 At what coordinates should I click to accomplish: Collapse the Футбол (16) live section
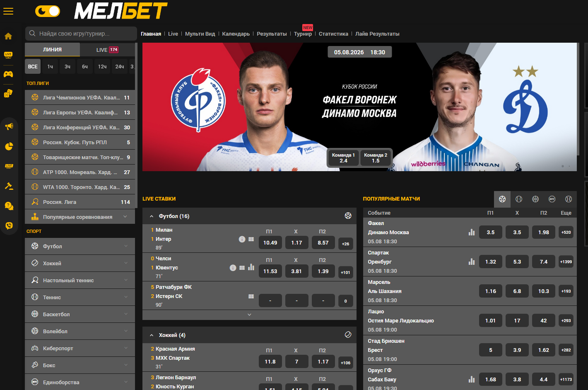(152, 216)
